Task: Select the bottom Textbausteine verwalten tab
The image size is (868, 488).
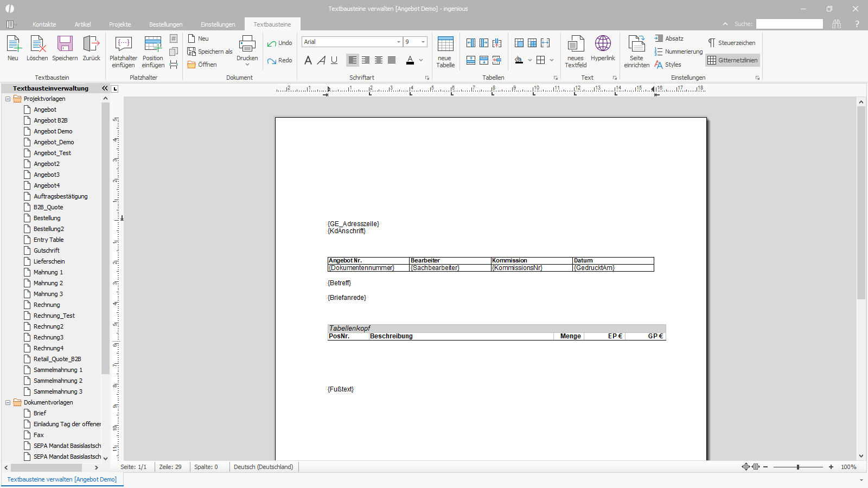Action: [x=62, y=479]
